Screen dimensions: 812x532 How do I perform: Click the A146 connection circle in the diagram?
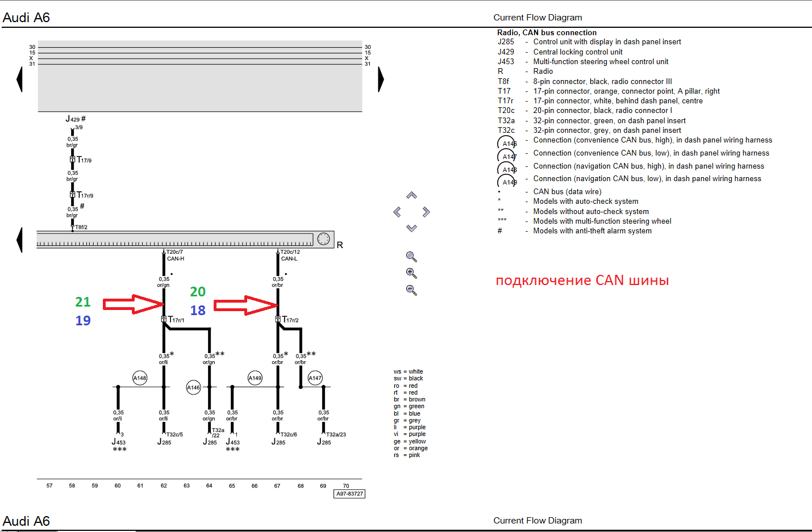[x=194, y=387]
